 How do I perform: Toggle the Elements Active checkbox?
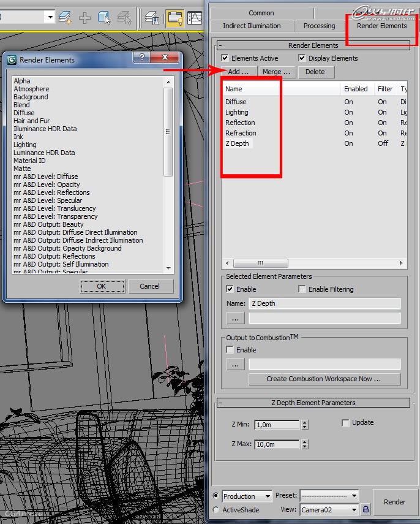pos(225,58)
